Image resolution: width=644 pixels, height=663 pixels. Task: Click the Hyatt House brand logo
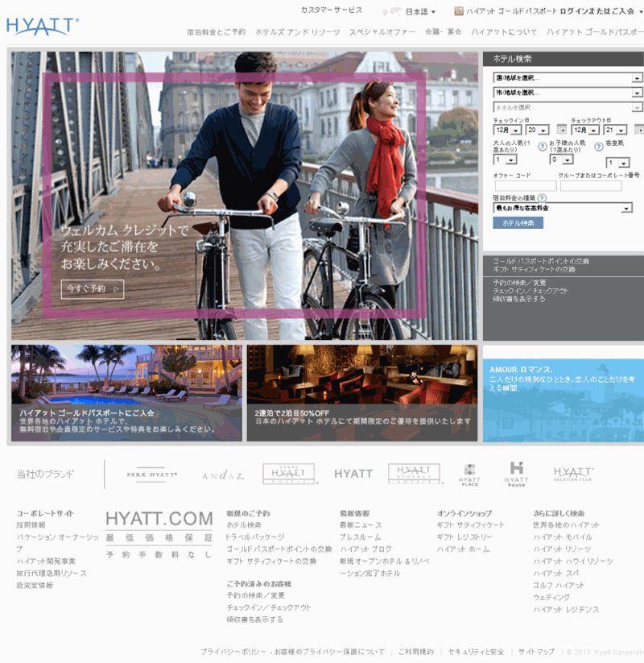point(516,474)
